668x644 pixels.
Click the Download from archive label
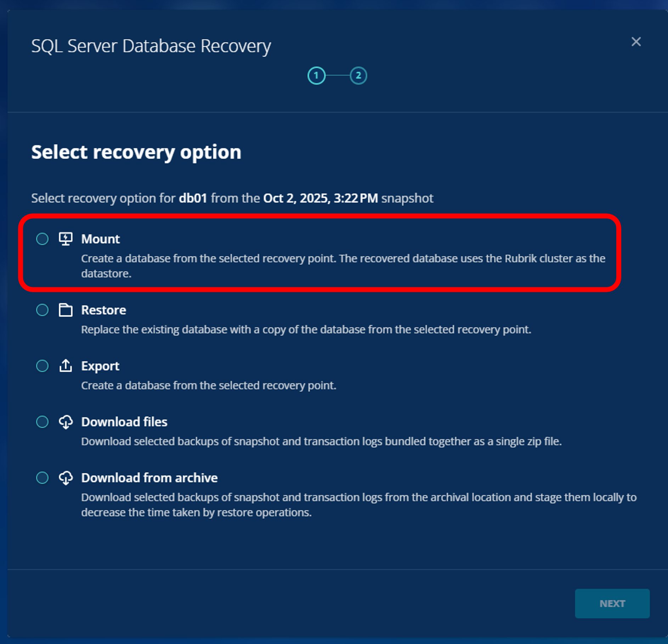[149, 478]
